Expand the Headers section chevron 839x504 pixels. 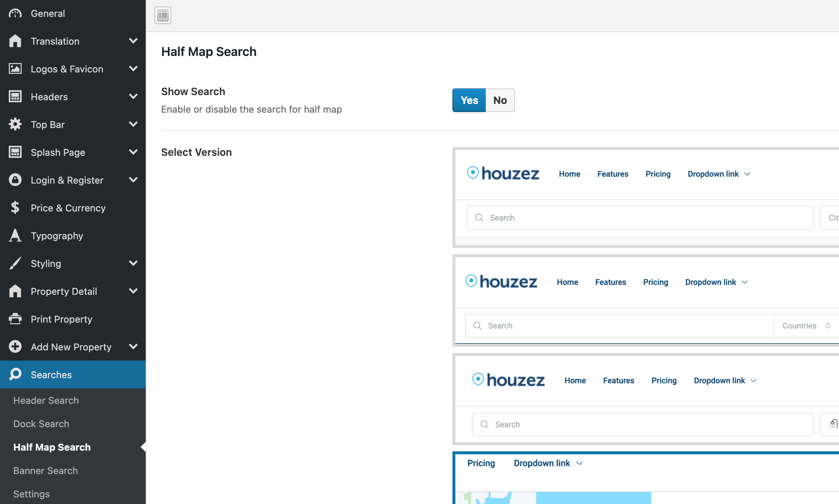(134, 97)
